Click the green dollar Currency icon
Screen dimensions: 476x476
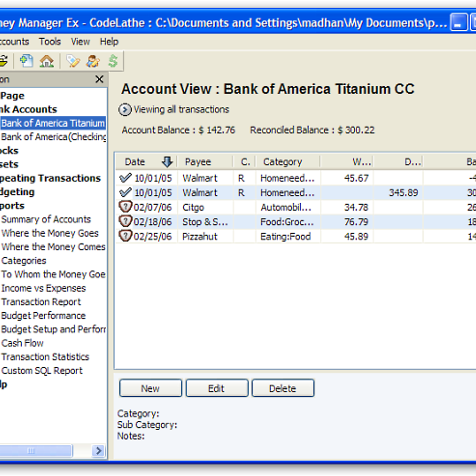[x=113, y=61]
